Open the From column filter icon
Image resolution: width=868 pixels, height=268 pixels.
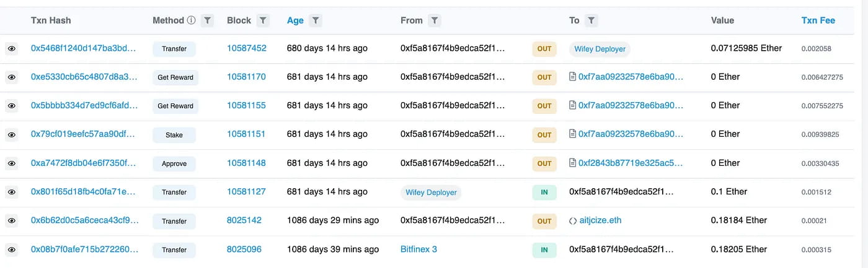[x=435, y=20]
